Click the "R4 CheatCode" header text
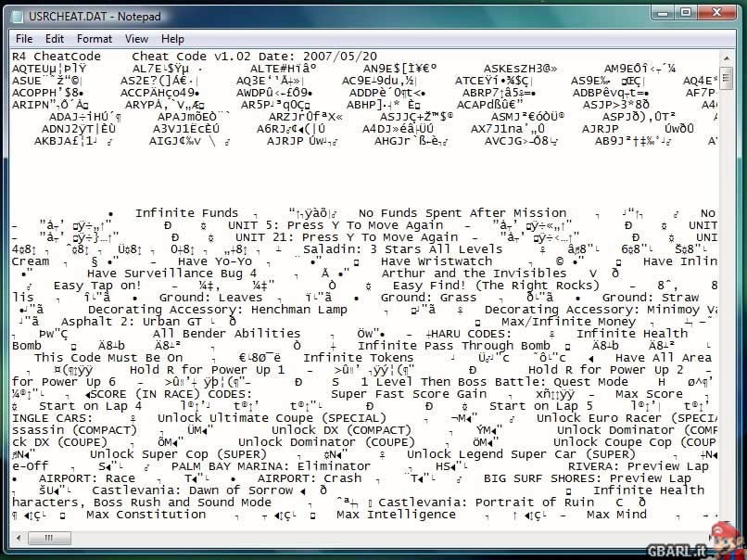This screenshot has height=560, width=747. pyautogui.click(x=57, y=57)
